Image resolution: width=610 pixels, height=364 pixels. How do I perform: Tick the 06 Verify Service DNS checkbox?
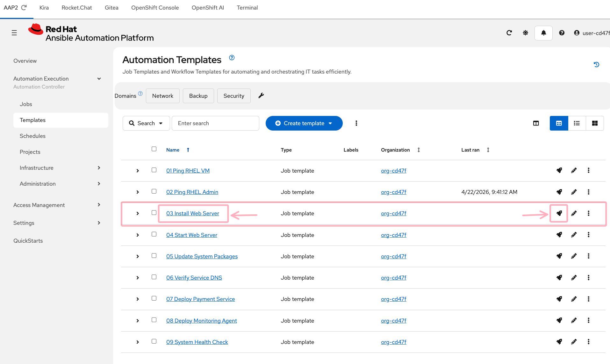click(x=154, y=277)
